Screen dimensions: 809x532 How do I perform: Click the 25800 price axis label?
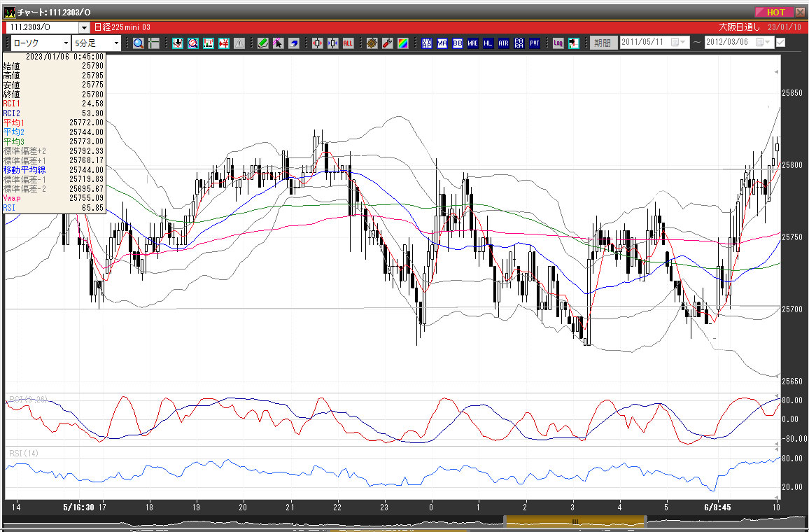792,165
